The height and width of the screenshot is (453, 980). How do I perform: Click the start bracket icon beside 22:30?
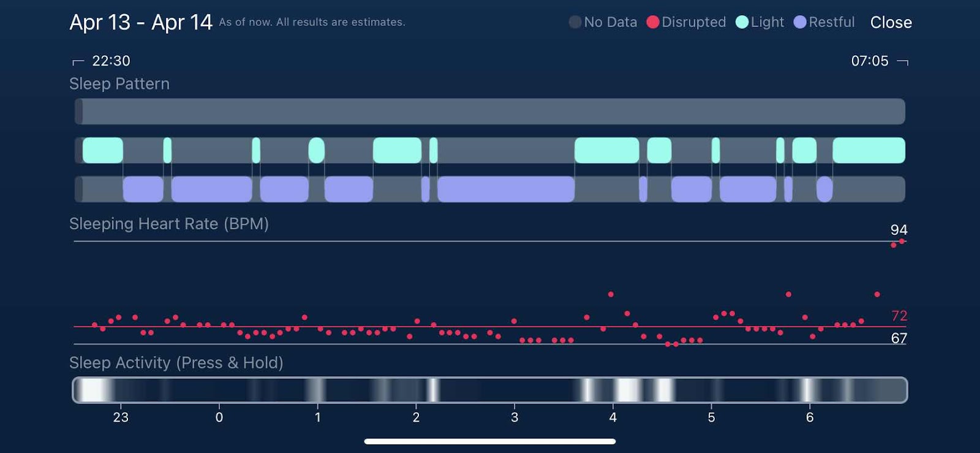78,61
